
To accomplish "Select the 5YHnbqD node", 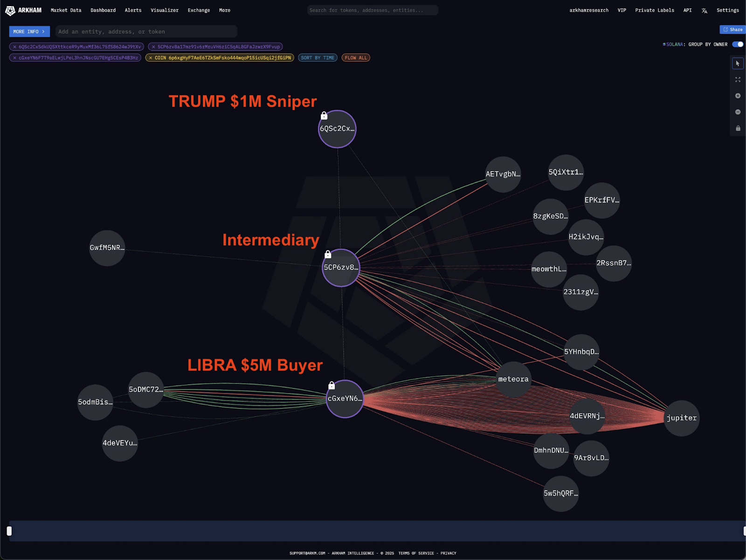I will [581, 352].
